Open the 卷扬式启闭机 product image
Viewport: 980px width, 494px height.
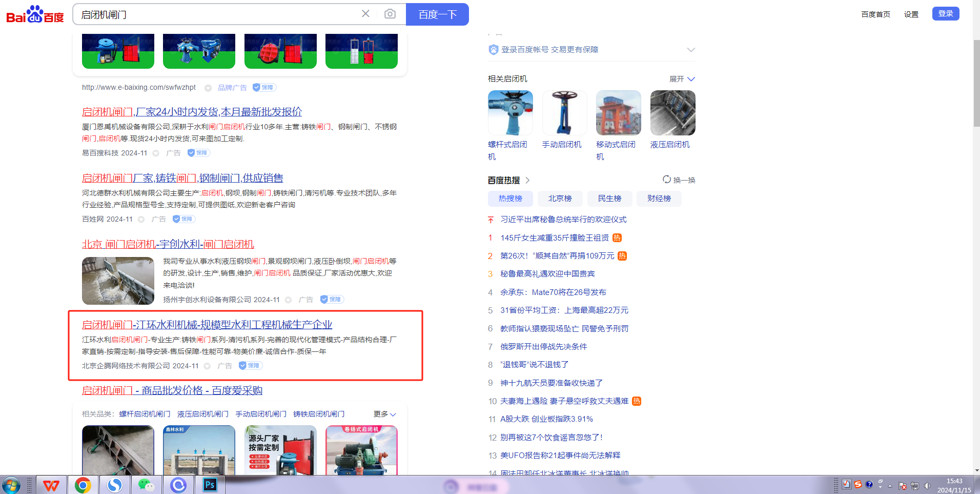(x=361, y=450)
